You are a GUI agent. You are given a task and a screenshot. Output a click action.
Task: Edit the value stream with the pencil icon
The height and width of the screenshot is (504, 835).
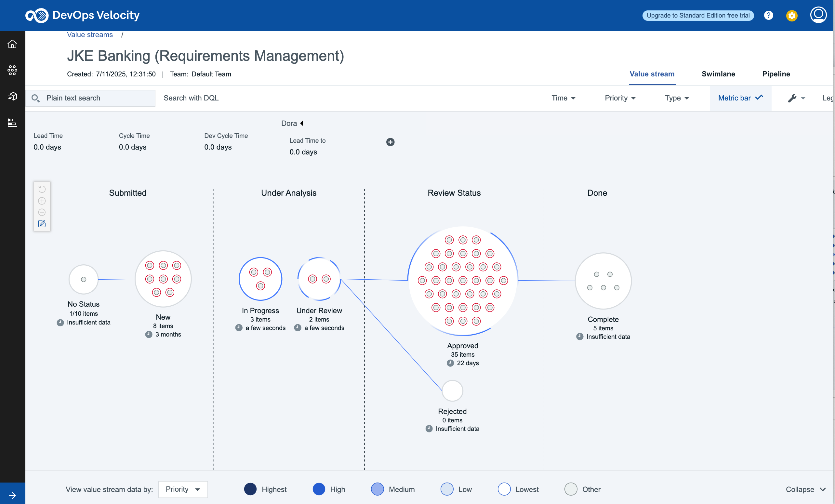[x=42, y=224]
